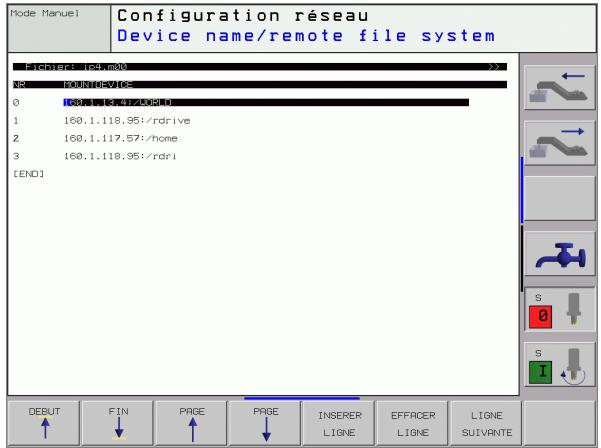Click Device name/remote file system text
This screenshot has width=601, height=448.
coord(306,36)
